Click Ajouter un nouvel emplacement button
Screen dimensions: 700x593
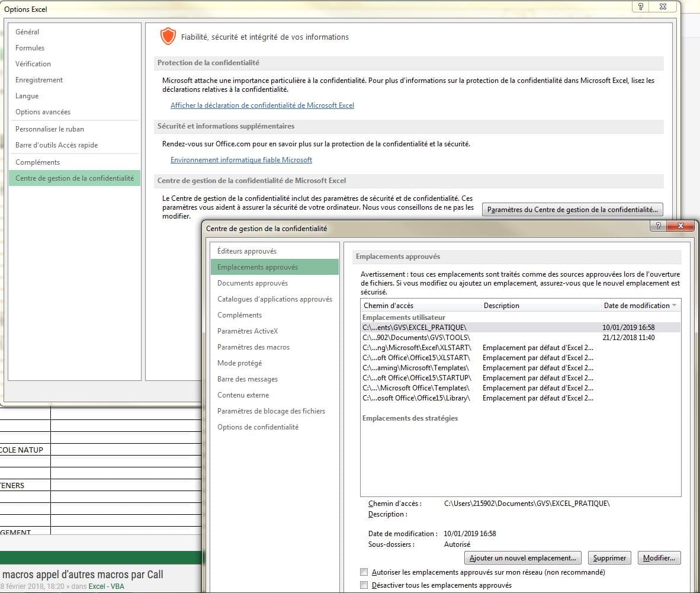pos(523,558)
